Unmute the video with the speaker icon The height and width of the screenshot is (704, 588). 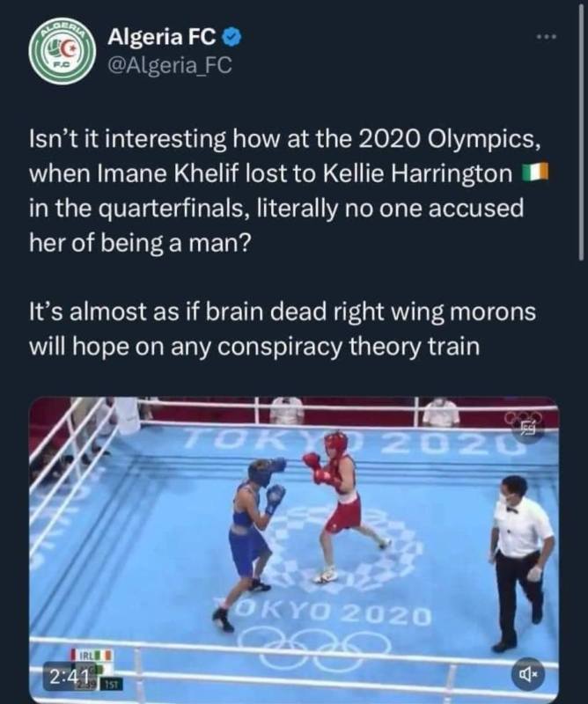[x=528, y=674]
